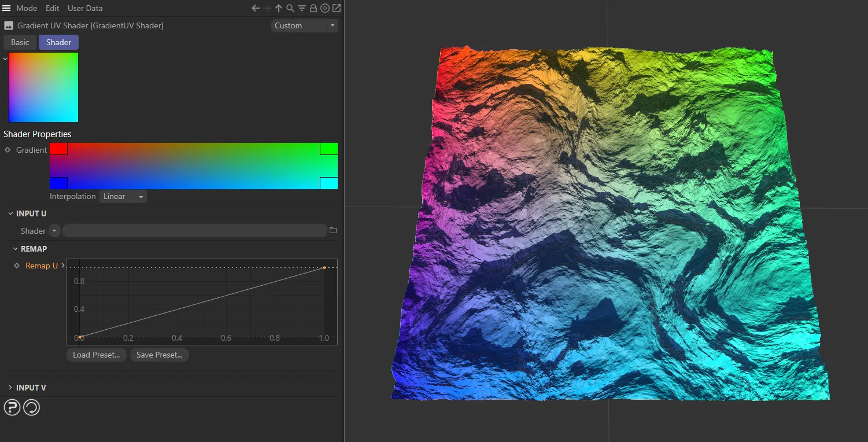Click the up arrow to go to parent object
The image size is (868, 442).
278,8
